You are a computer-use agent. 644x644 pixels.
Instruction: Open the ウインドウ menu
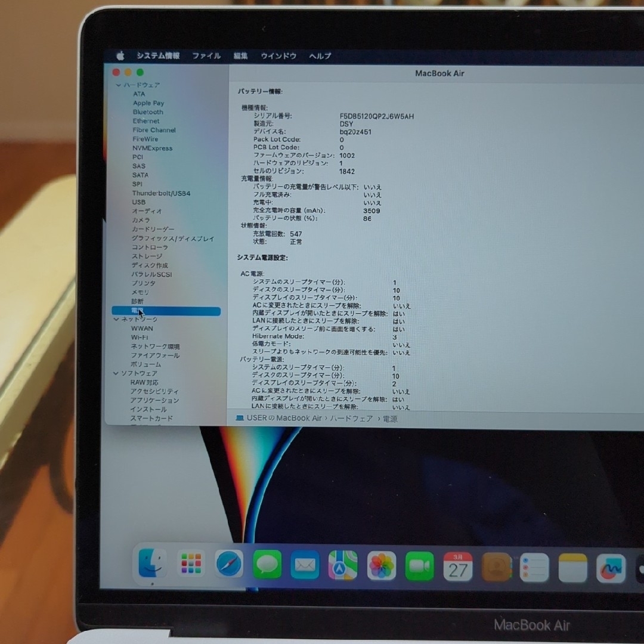pos(278,56)
